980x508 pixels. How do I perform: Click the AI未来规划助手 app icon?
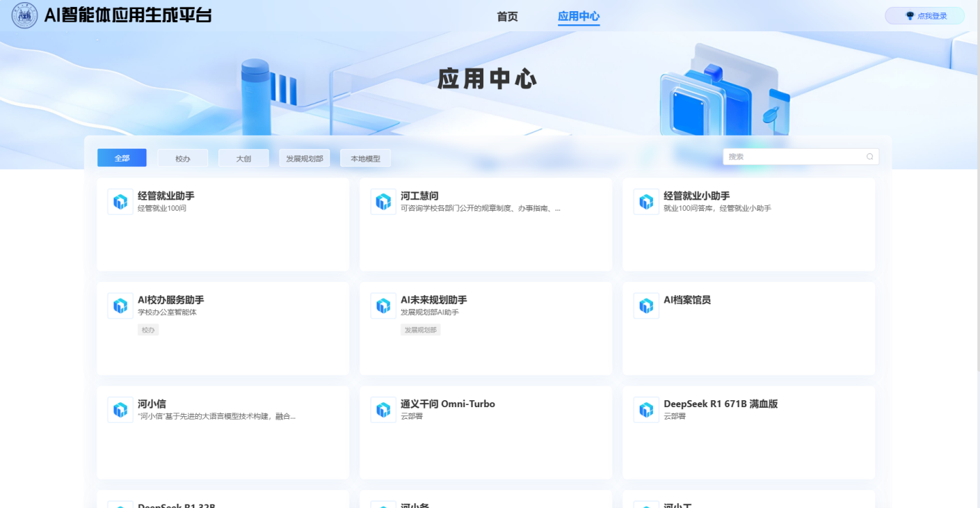(383, 305)
